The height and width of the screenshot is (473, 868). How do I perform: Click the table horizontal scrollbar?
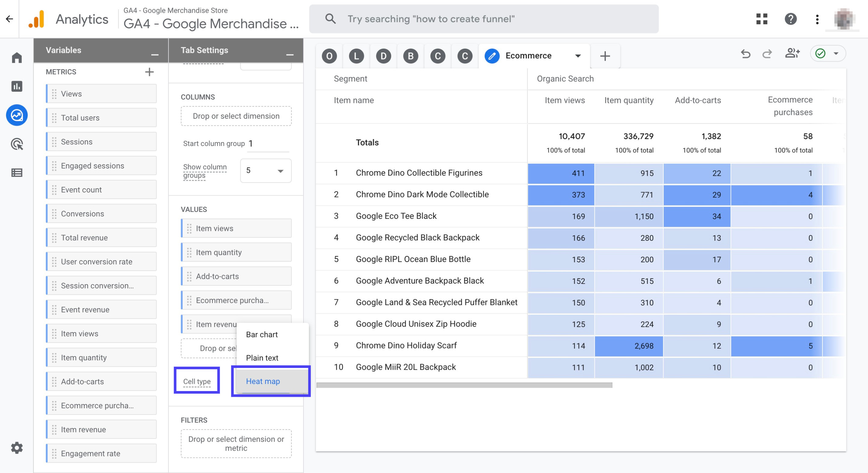click(x=464, y=385)
